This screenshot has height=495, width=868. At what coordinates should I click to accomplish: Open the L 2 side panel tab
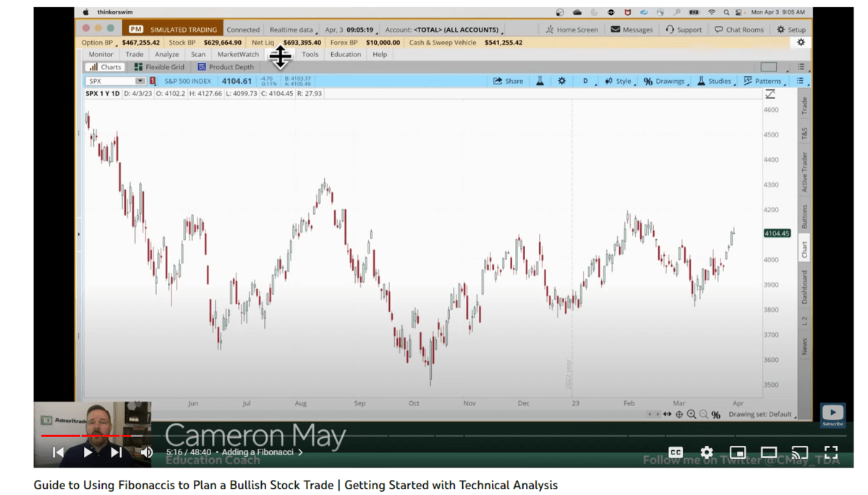(804, 322)
